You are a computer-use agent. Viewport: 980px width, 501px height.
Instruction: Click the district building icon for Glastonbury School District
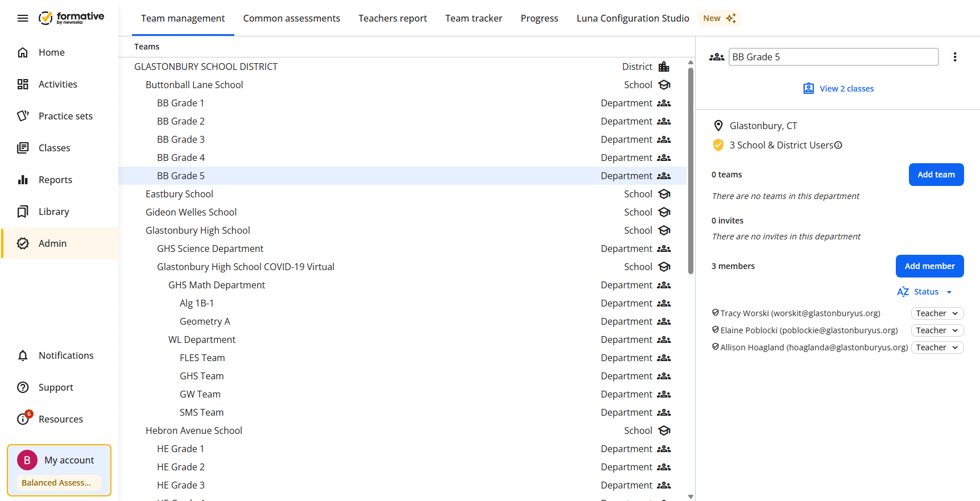pos(664,67)
